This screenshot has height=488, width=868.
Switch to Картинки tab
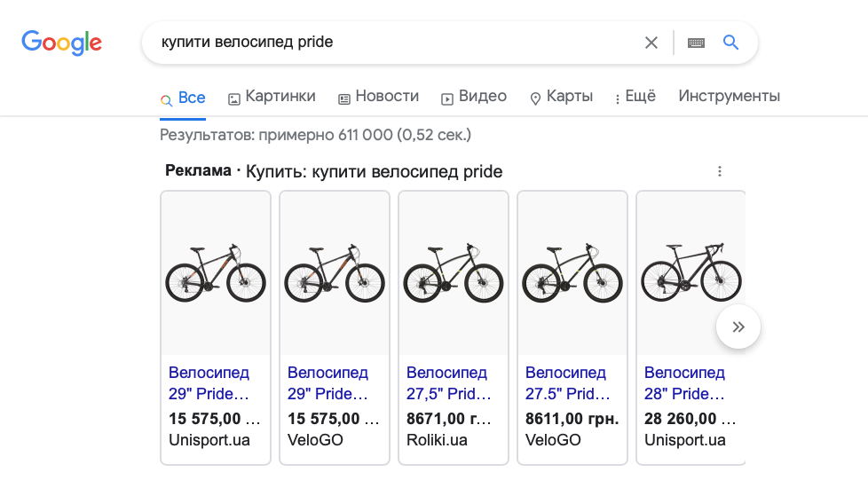point(272,97)
